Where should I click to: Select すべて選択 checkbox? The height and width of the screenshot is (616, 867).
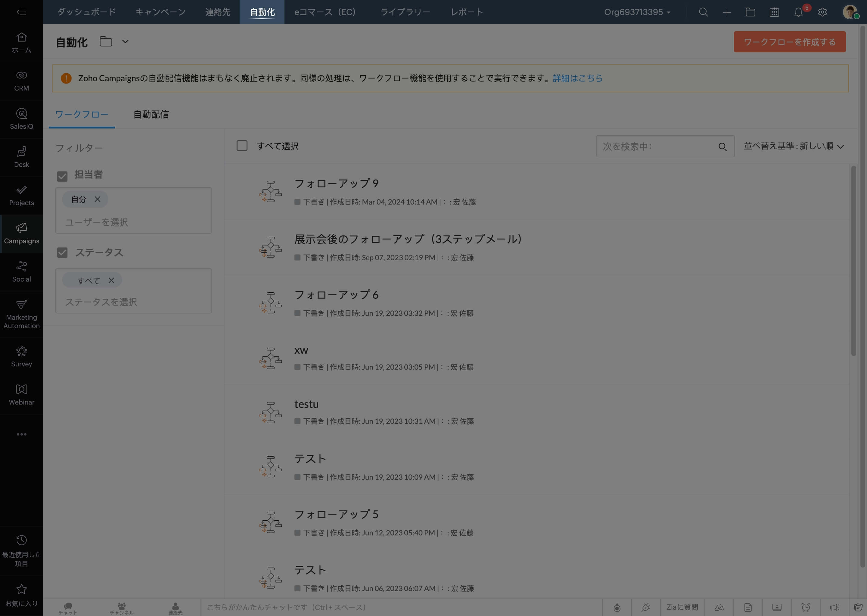(x=241, y=146)
